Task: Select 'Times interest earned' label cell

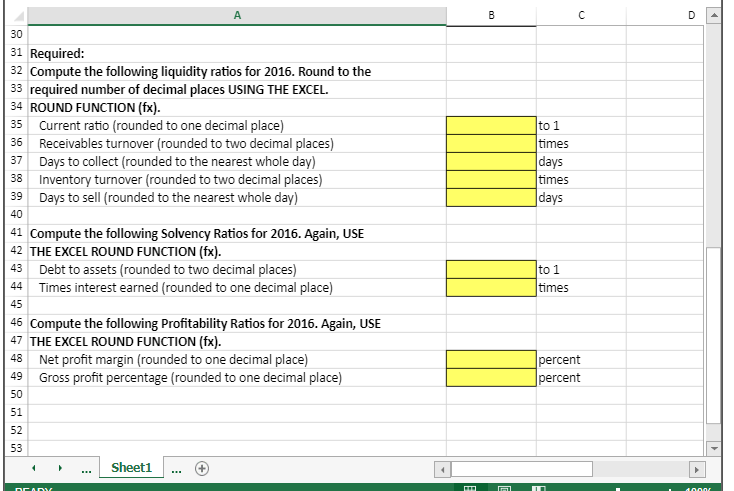Action: pos(237,287)
